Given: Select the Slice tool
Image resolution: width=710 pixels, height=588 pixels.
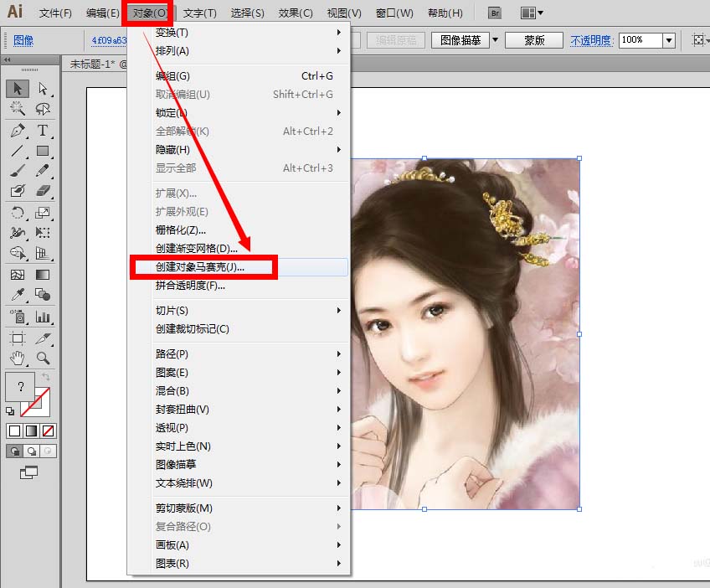Looking at the screenshot, I should click(x=43, y=338).
